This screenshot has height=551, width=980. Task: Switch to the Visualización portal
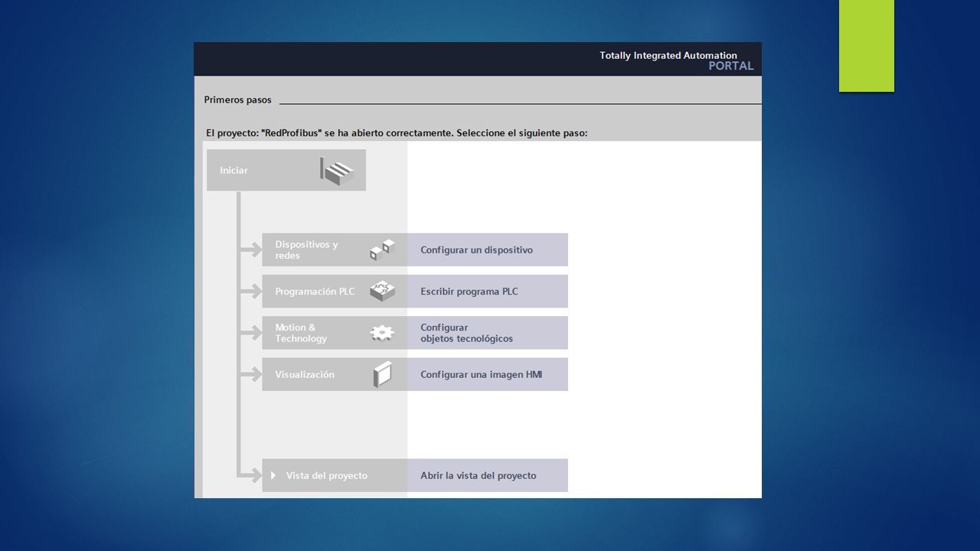335,374
